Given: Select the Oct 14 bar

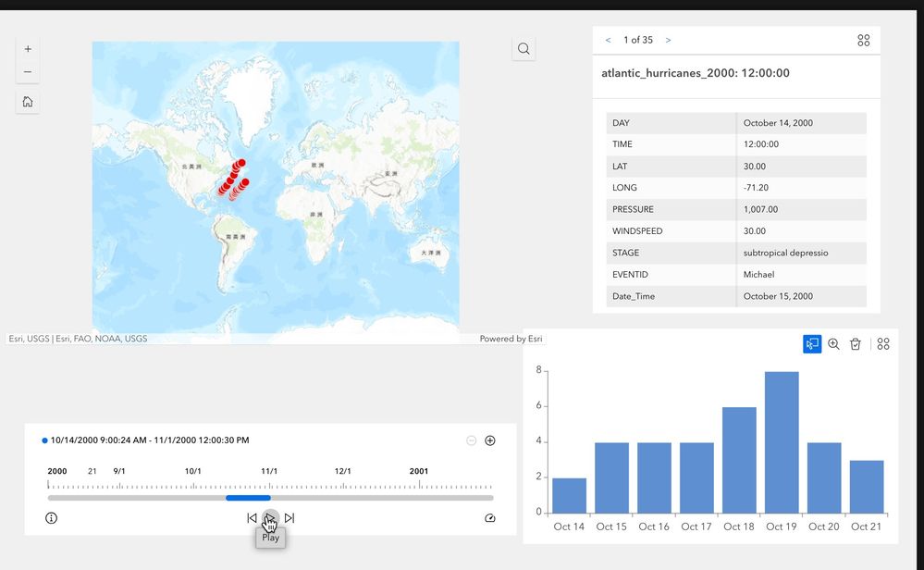Looking at the screenshot, I should (569, 496).
